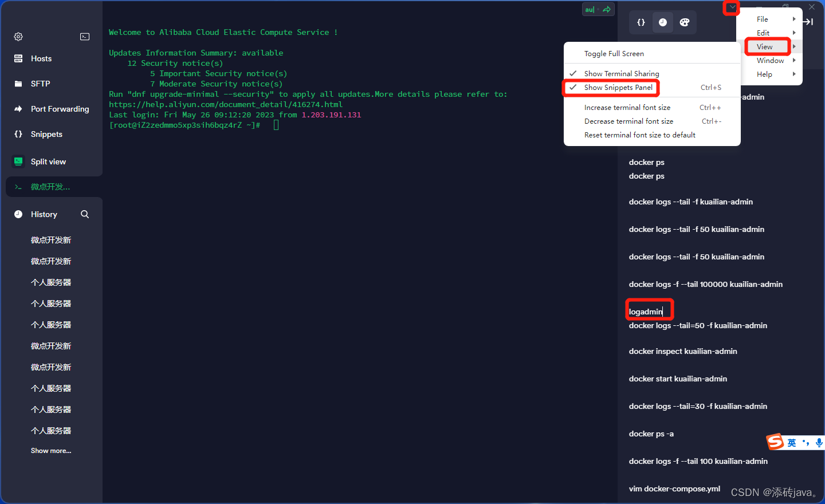Enable Split view mode
Screen dimensions: 825x504
pyautogui.click(x=48, y=162)
